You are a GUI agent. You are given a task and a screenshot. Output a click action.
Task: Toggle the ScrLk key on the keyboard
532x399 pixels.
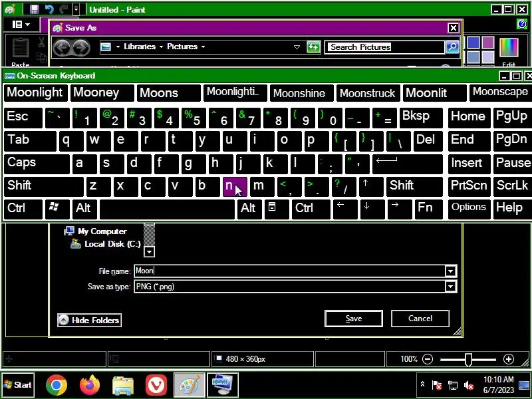point(512,186)
